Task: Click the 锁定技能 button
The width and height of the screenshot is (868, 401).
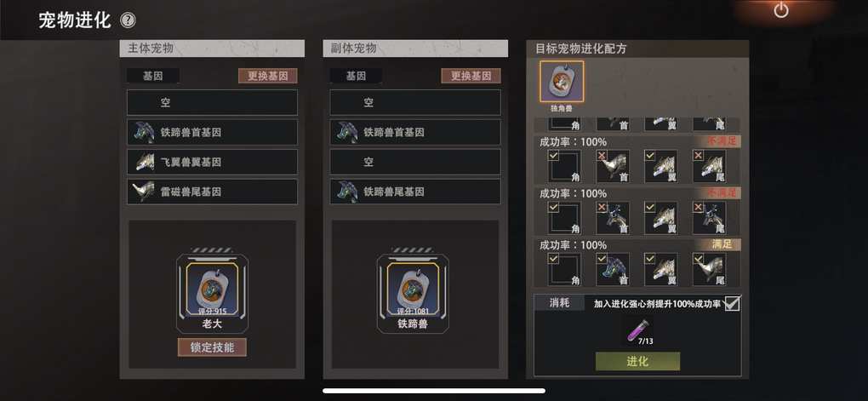Action: tap(212, 347)
